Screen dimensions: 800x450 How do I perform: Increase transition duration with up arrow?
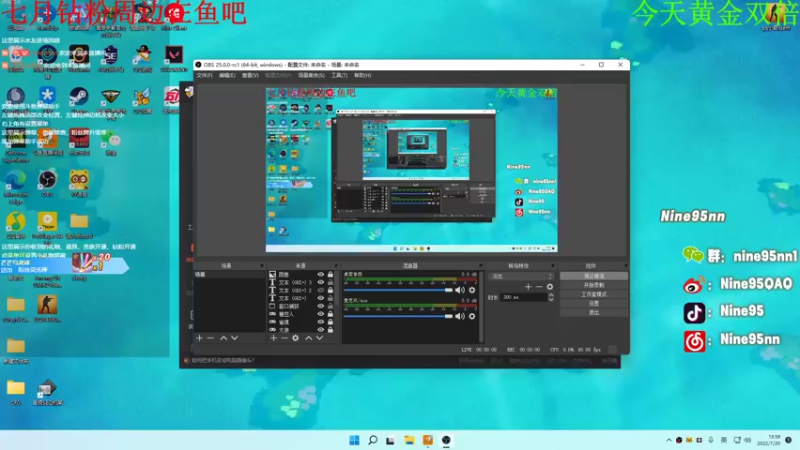click(551, 295)
